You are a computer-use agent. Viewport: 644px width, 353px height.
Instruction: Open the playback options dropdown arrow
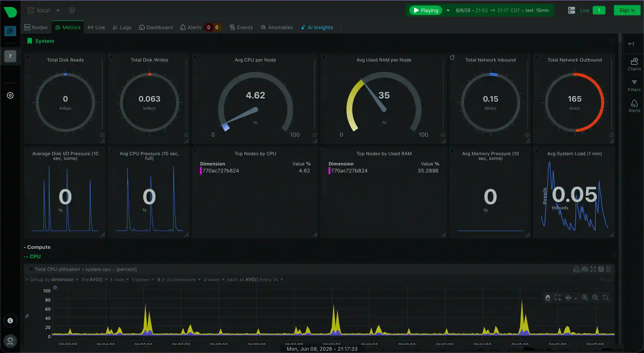pyautogui.click(x=448, y=10)
